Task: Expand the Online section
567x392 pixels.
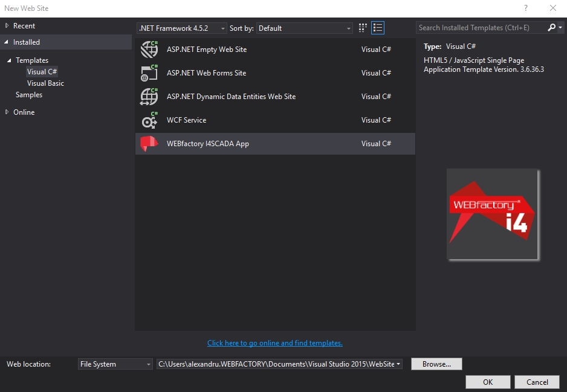Action: (7, 112)
